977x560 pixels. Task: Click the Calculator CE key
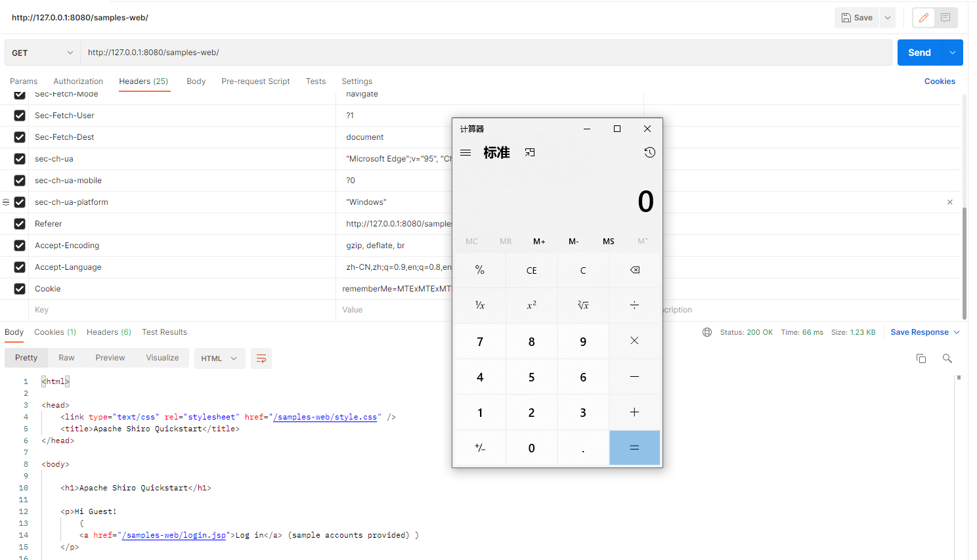tap(532, 270)
